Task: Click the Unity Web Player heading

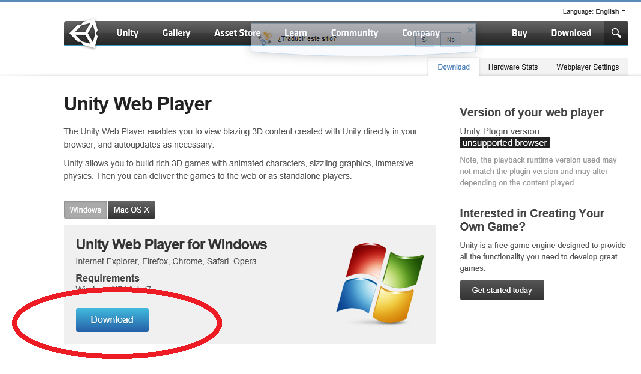Action: pos(138,104)
